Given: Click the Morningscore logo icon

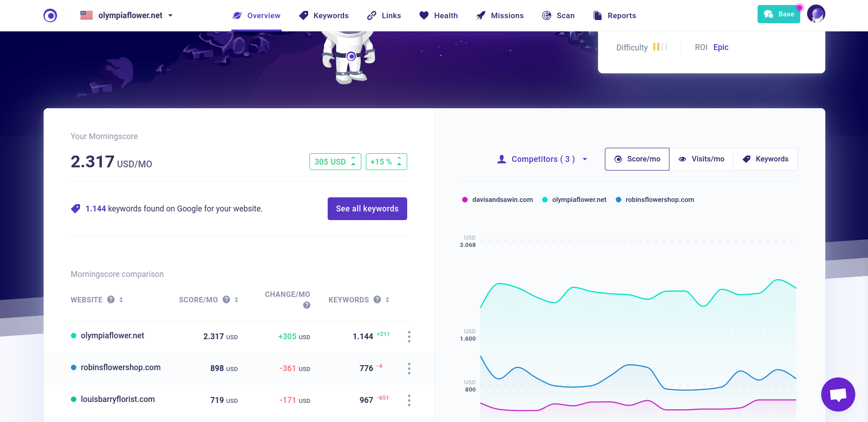Looking at the screenshot, I should coord(50,15).
